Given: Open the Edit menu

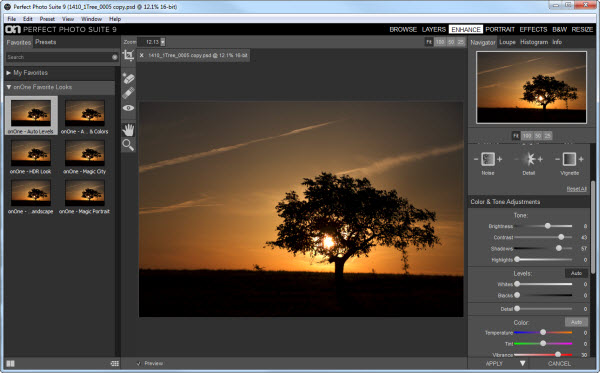Looking at the screenshot, I should (x=28, y=19).
